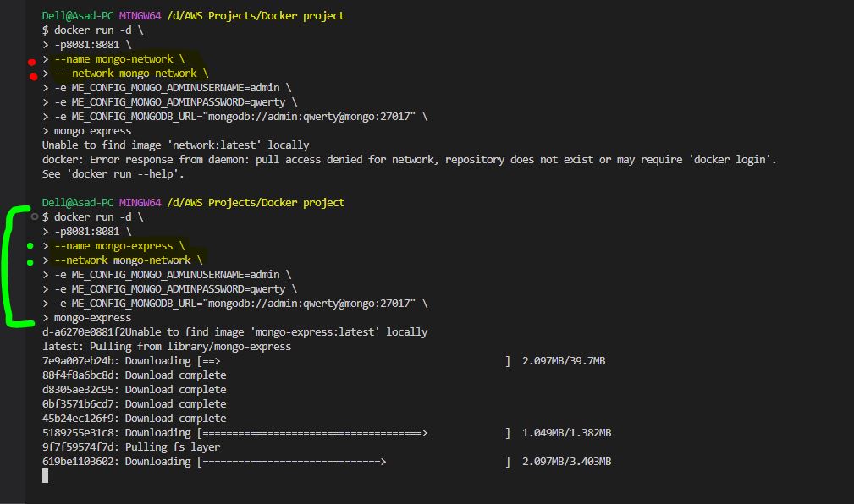This screenshot has height=504, width=854.
Task: Click the download progress bar for layer 7e9a007eb24b
Action: 354,361
